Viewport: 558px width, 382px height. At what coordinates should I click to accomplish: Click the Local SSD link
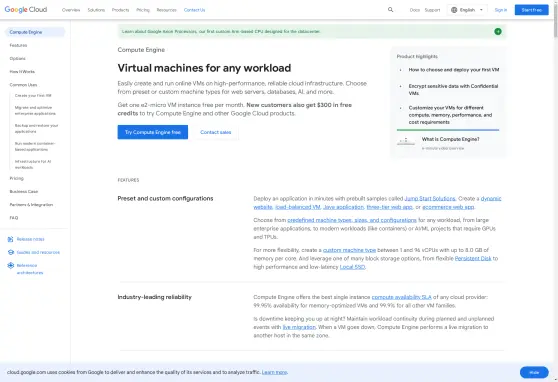point(352,267)
